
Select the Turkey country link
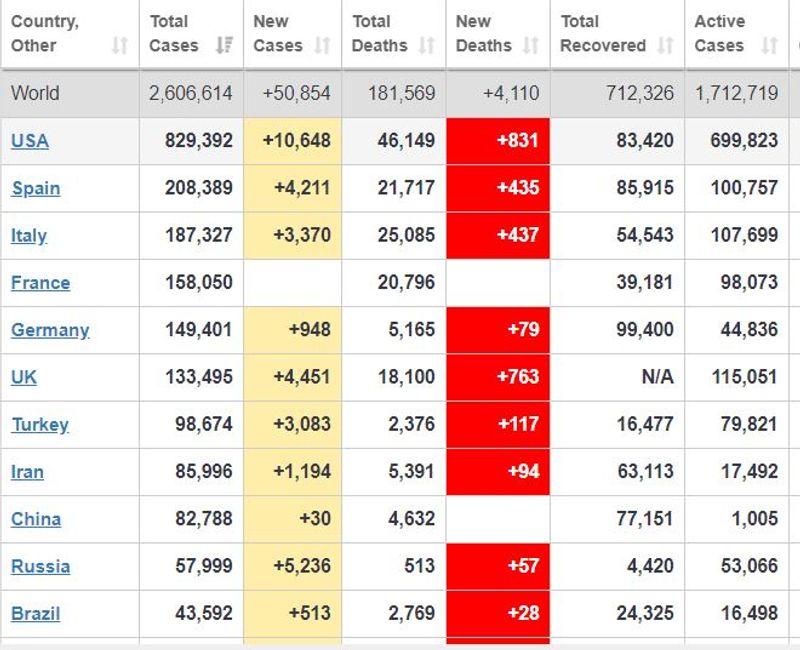[40, 425]
